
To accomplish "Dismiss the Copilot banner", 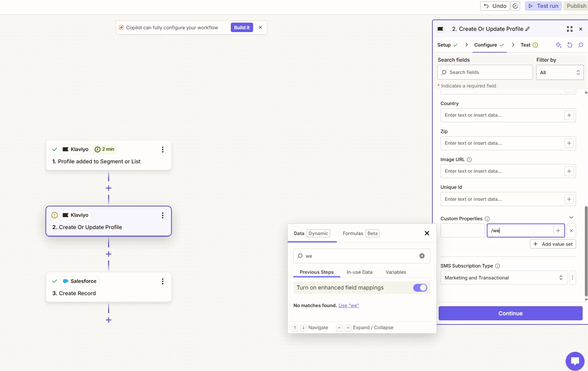I will coord(260,27).
